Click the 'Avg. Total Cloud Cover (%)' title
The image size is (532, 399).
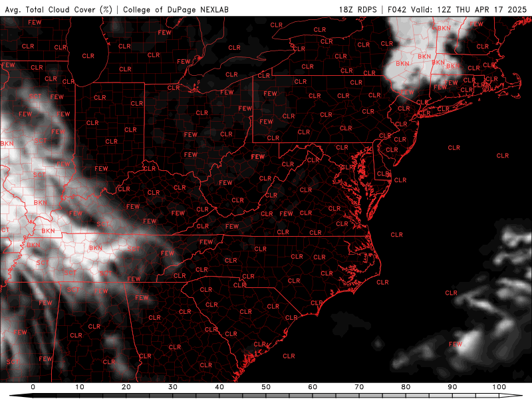(x=59, y=9)
